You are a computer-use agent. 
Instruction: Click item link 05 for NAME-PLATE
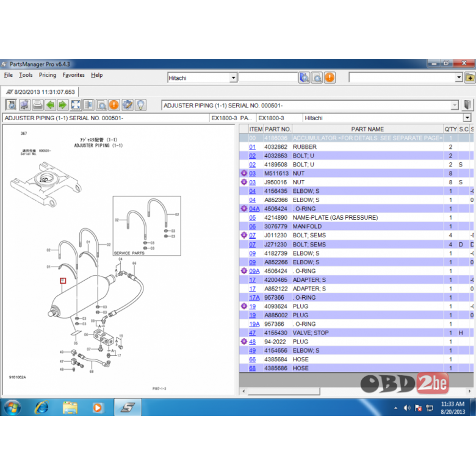252,218
